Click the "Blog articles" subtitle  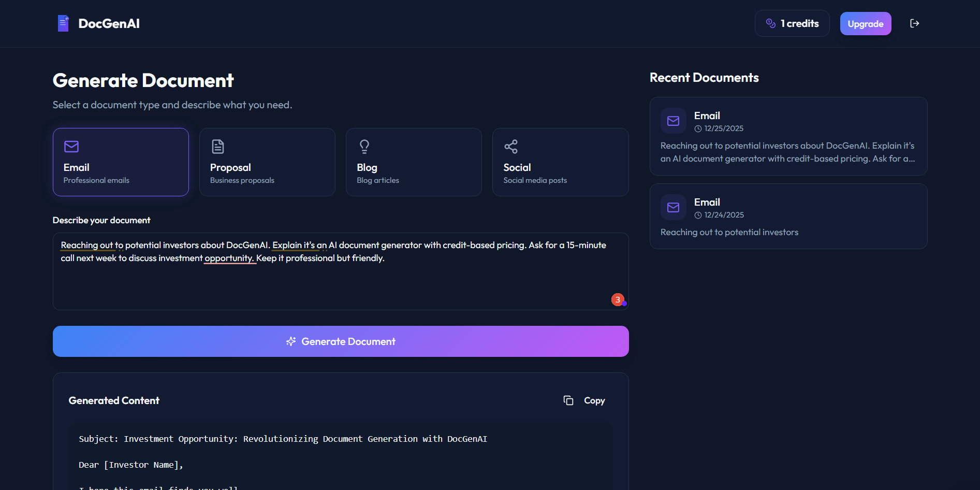pos(378,180)
